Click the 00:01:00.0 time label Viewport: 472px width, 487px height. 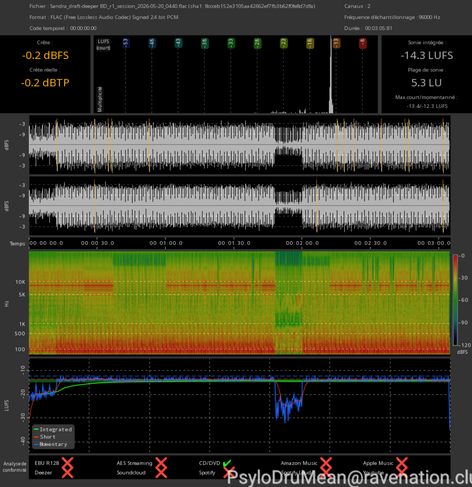pos(166,243)
